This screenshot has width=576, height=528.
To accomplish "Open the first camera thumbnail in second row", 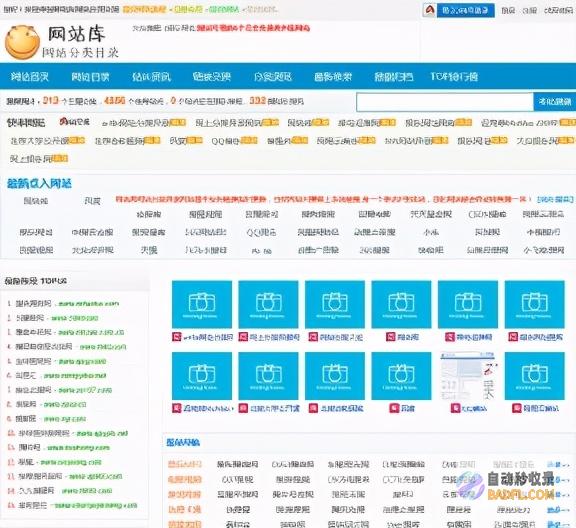I will point(202,376).
